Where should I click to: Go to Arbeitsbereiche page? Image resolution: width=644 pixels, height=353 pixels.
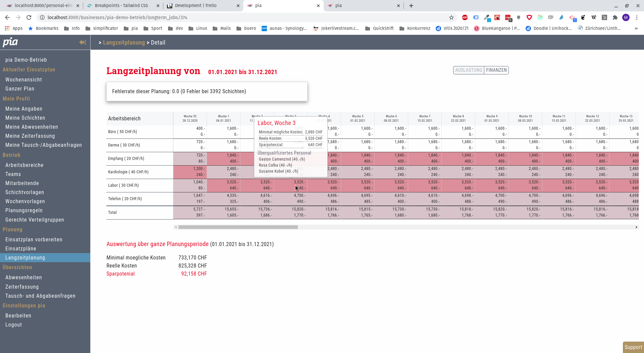point(24,165)
